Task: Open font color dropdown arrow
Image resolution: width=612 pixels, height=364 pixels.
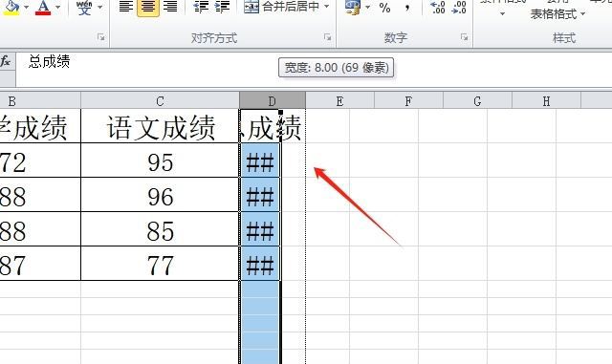Action: (x=58, y=7)
